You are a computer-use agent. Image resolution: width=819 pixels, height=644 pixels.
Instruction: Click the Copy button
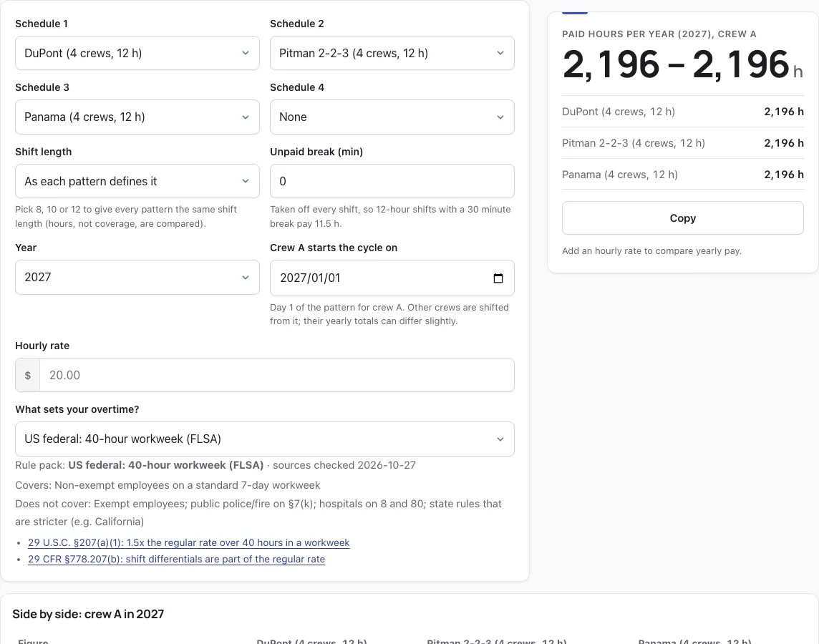pos(683,218)
